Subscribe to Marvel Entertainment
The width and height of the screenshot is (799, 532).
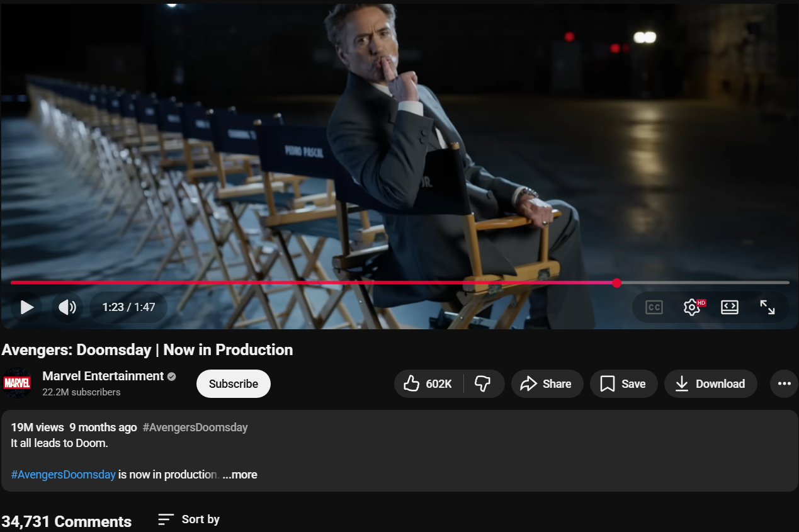point(234,384)
